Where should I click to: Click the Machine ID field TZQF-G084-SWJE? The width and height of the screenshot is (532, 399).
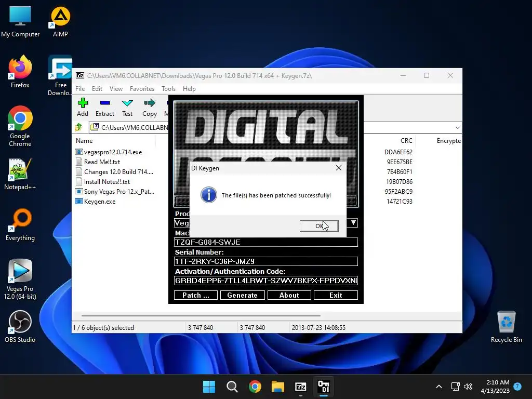click(x=266, y=242)
